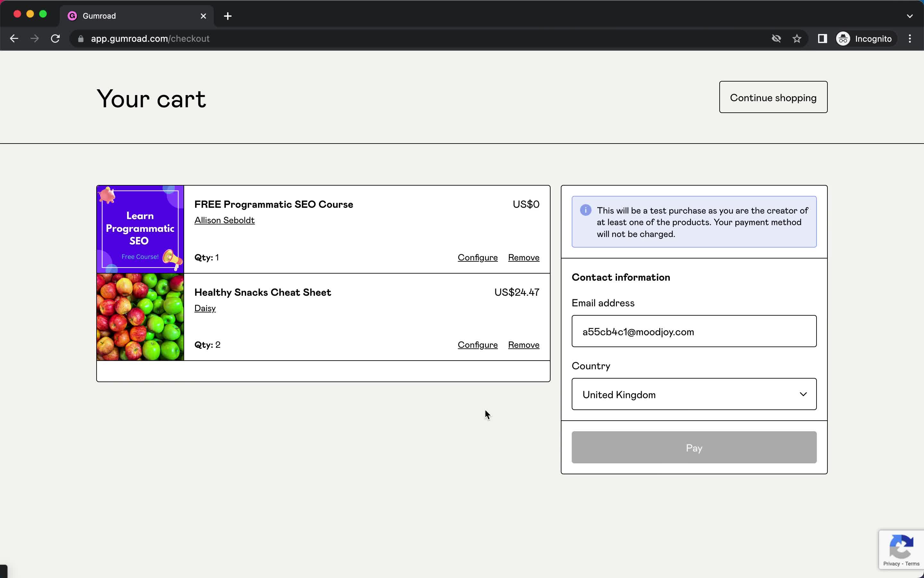
Task: Open the Country dropdown showing United Kingdom
Action: (694, 394)
